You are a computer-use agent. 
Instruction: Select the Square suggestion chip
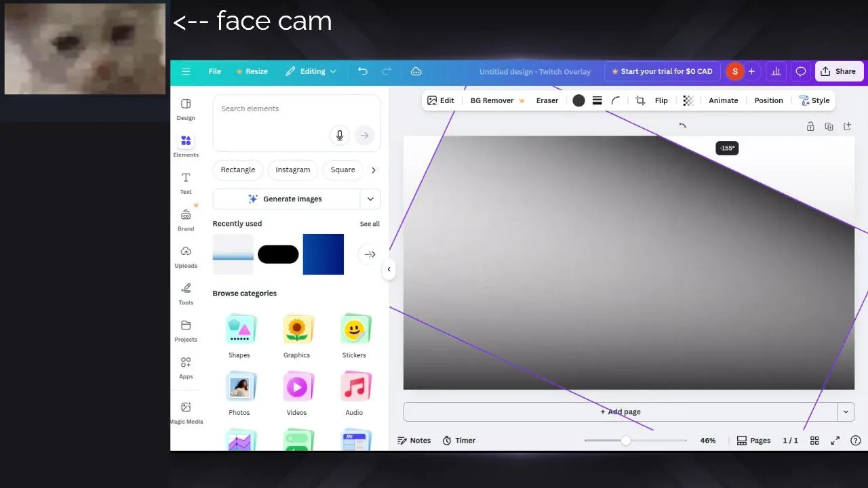point(343,169)
